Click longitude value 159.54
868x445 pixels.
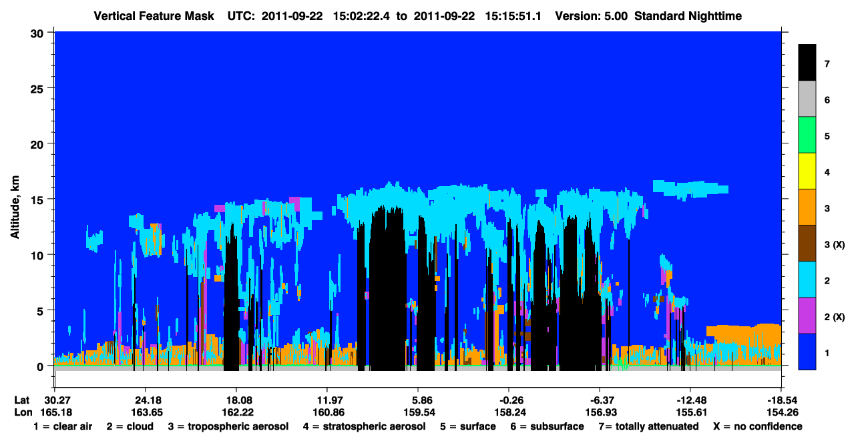(418, 412)
